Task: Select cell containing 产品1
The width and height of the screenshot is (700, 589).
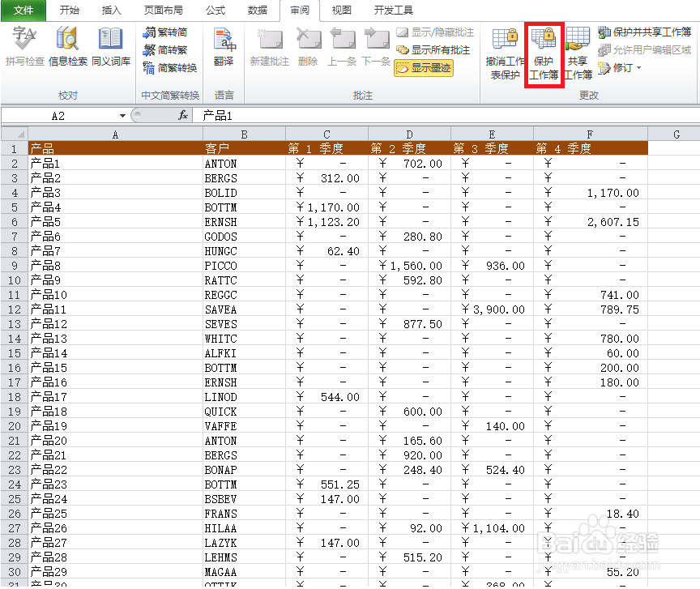Action: tap(116, 164)
